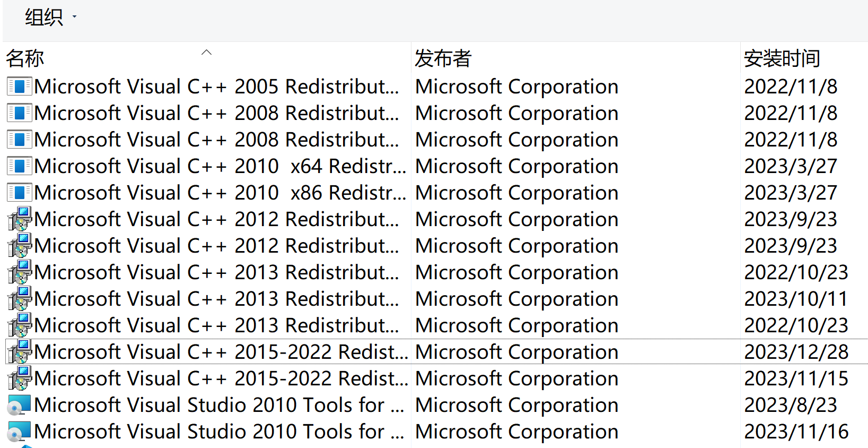Select the Visual Studio 2010 Tools name dated 2023/8/23
This screenshot has height=448, width=868.
[220, 405]
